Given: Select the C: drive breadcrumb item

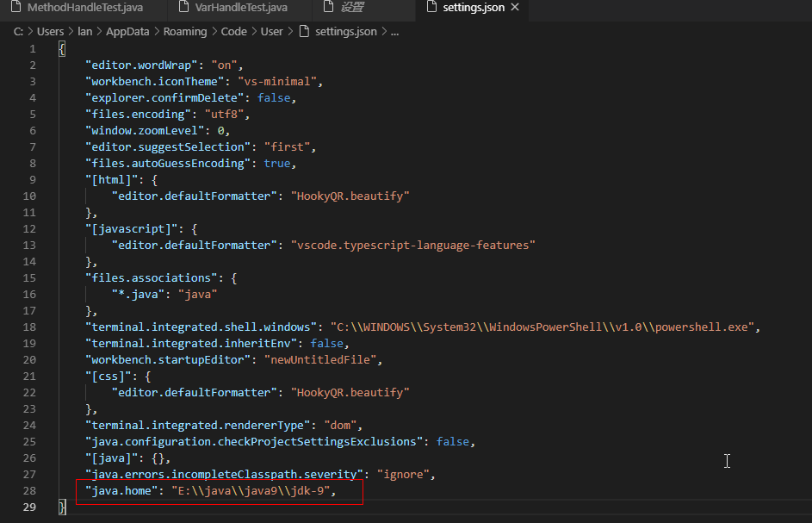Looking at the screenshot, I should pyautogui.click(x=17, y=30).
